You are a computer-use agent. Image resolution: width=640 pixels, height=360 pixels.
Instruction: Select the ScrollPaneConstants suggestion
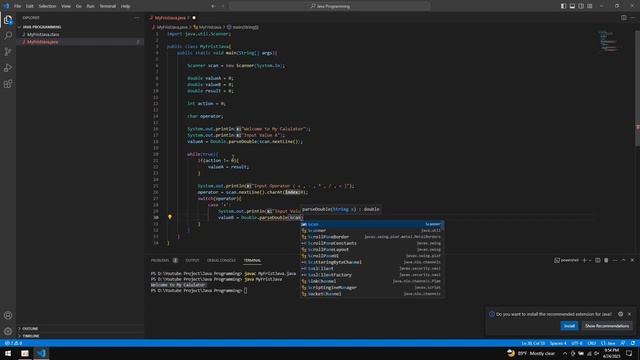[372, 243]
